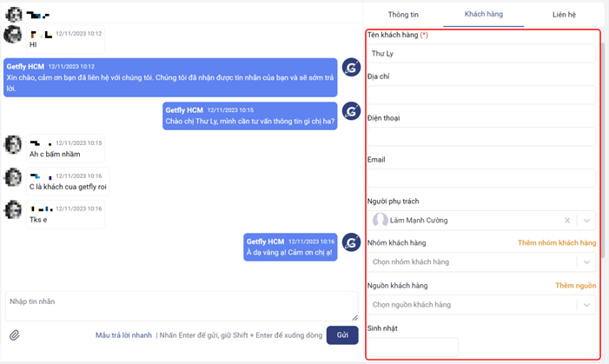Click the paperclip attachment icon
This screenshot has width=609, height=364.
click(15, 335)
